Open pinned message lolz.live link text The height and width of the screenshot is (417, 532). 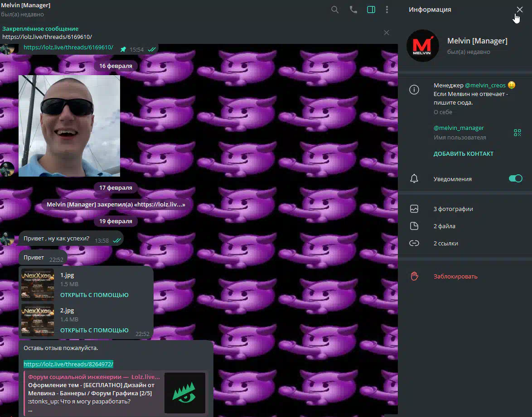(47, 37)
